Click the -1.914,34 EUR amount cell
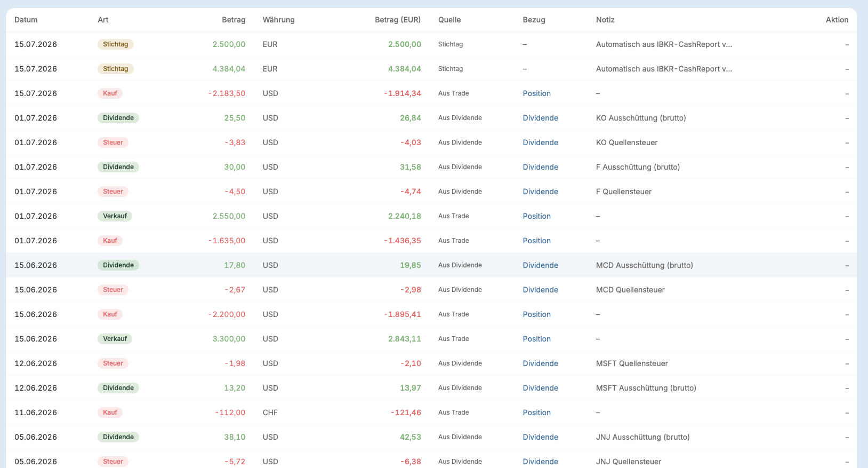868x468 pixels. (x=403, y=93)
